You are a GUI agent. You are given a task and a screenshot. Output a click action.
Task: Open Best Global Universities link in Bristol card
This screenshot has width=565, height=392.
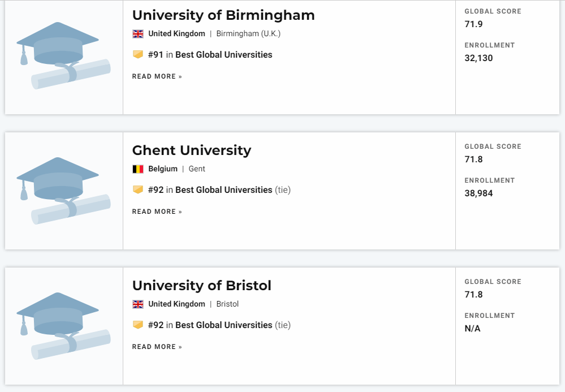(224, 325)
